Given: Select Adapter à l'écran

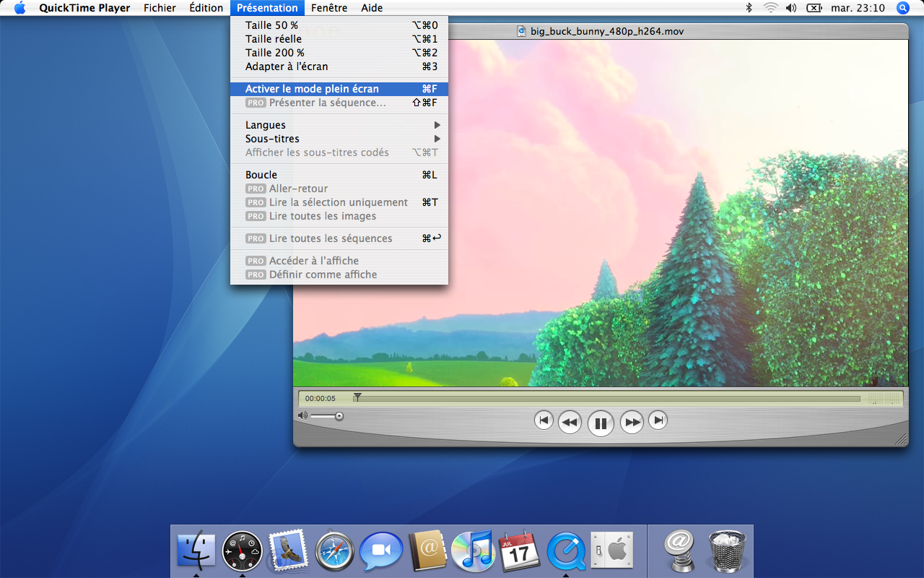Looking at the screenshot, I should (x=339, y=66).
